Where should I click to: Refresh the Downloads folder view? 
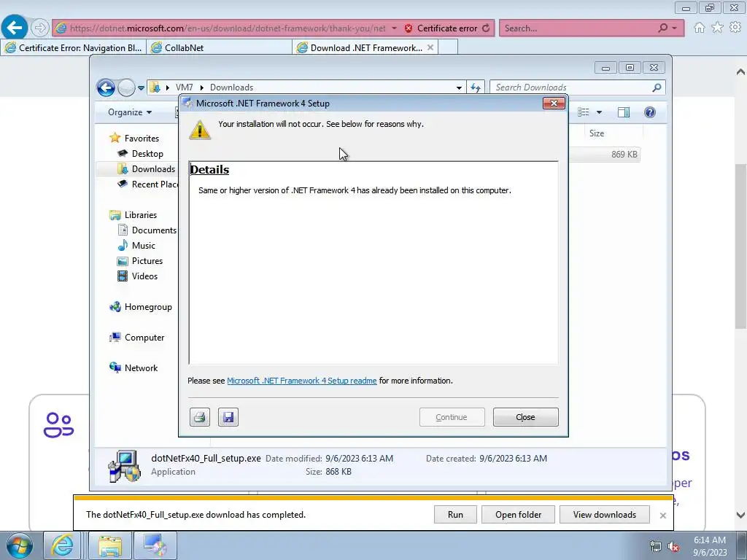pyautogui.click(x=476, y=87)
